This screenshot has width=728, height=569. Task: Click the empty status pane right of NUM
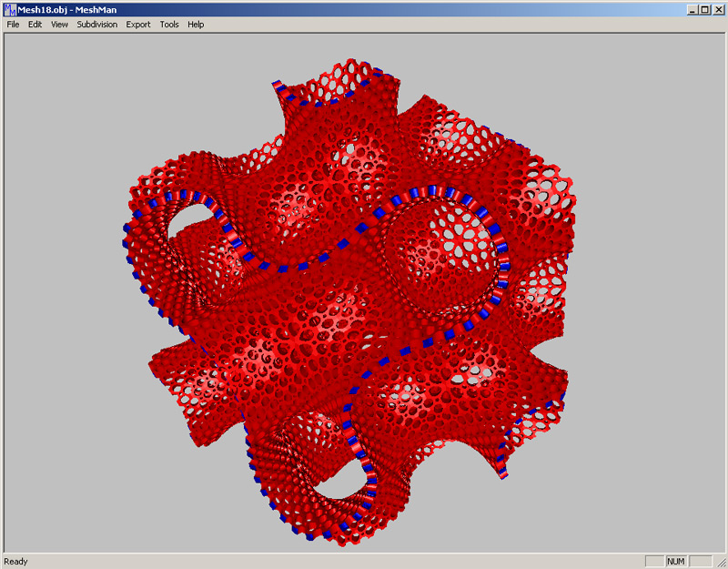click(x=700, y=562)
